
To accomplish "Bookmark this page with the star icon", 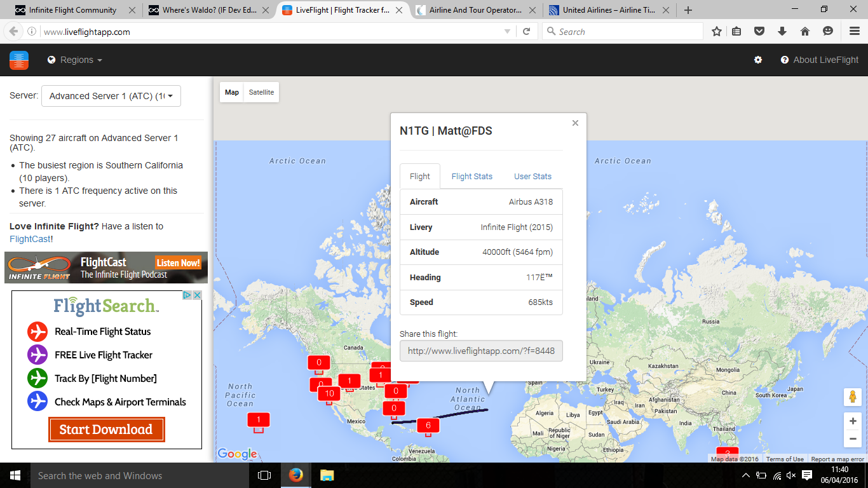I will click(717, 32).
